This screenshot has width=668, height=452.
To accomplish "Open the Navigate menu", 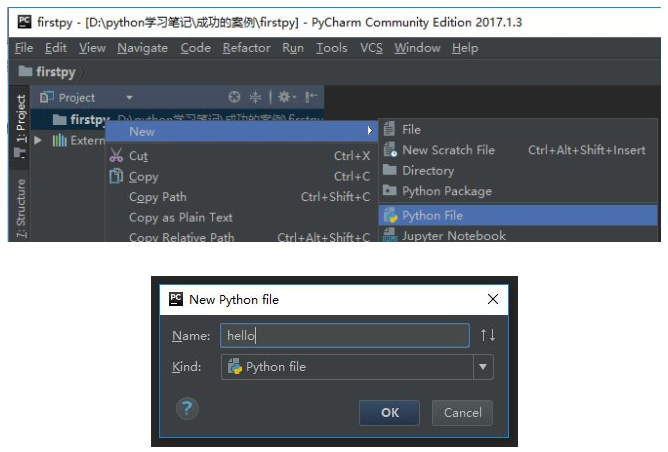I will 142,48.
